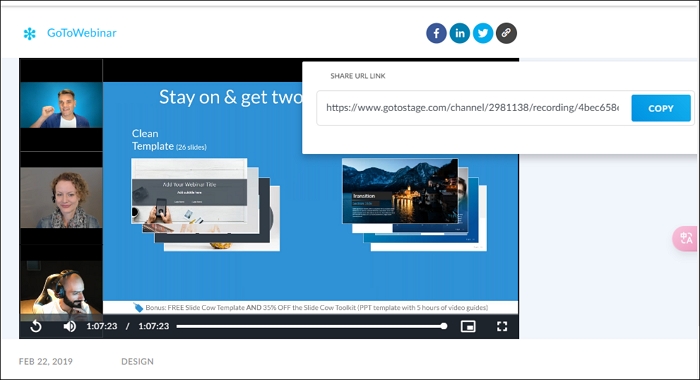Replay the video from the start

click(x=36, y=326)
